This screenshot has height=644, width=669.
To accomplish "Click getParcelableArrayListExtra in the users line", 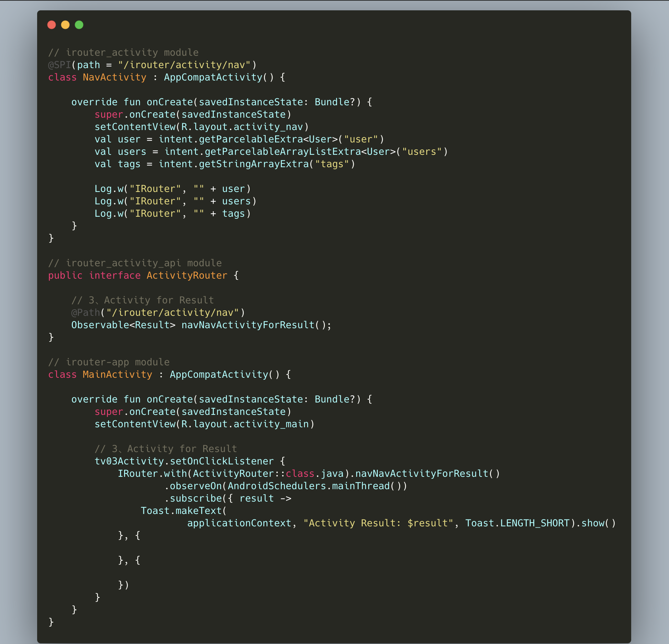I will (x=282, y=151).
